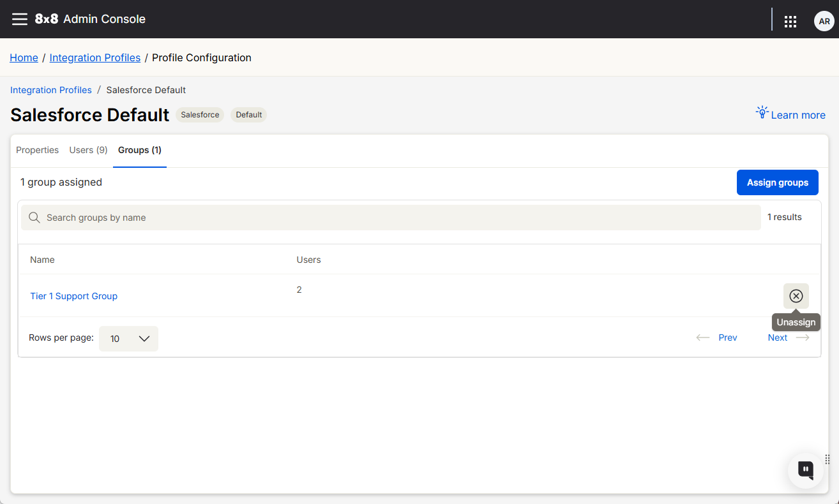Click the Assign groups button
The image size is (839, 504).
pyautogui.click(x=778, y=182)
